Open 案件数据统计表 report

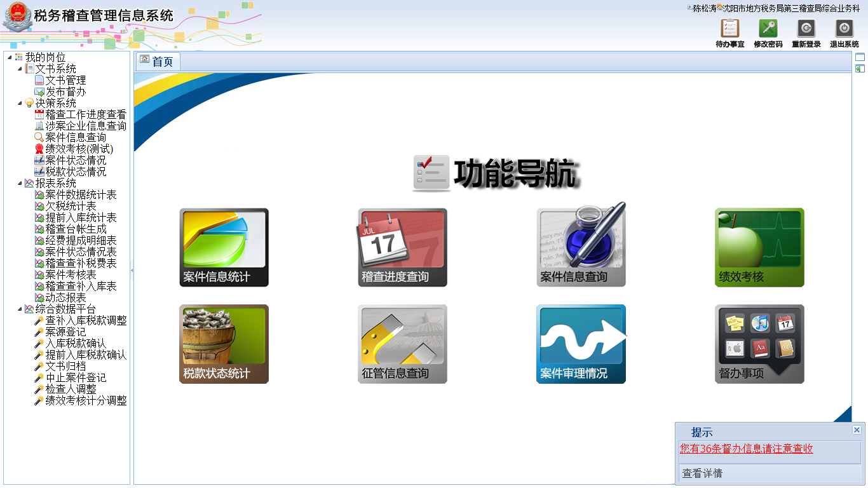tap(81, 195)
